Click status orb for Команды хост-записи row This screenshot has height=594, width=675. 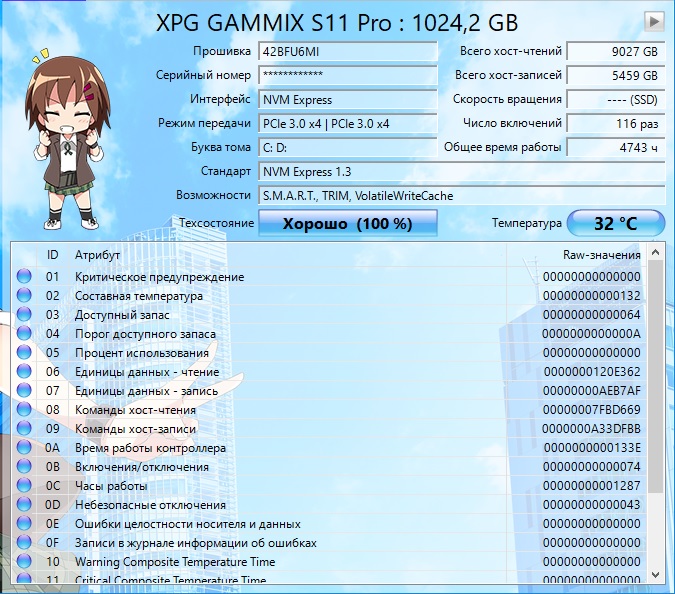[x=24, y=428]
